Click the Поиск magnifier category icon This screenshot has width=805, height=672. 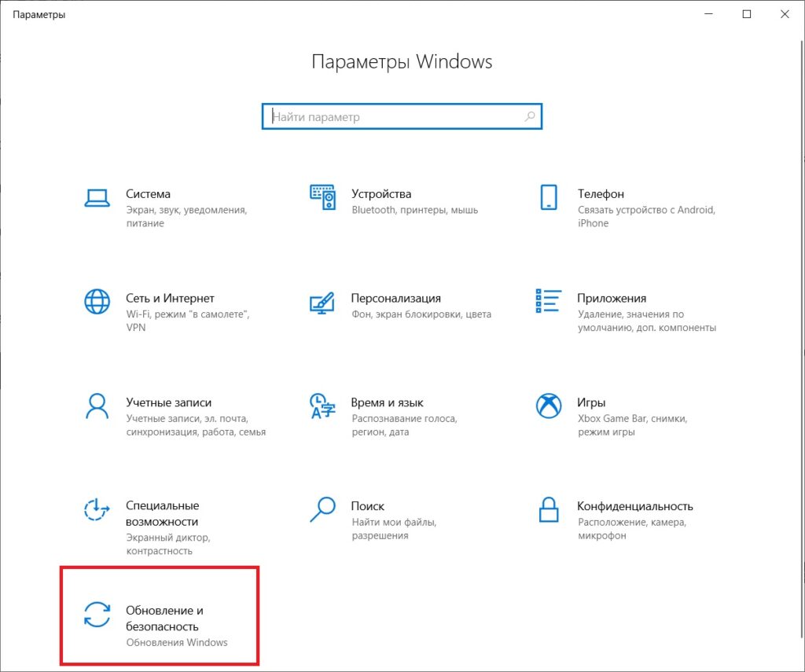(x=323, y=510)
